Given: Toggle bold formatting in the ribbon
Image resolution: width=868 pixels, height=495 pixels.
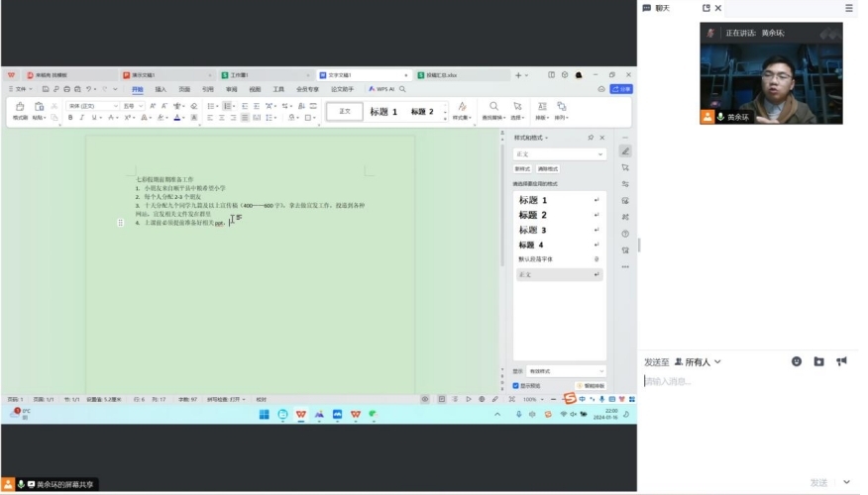Looking at the screenshot, I should tap(70, 118).
